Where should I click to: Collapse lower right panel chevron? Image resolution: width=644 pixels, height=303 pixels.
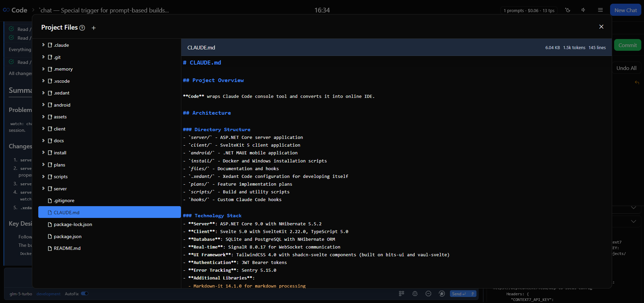[634, 222]
